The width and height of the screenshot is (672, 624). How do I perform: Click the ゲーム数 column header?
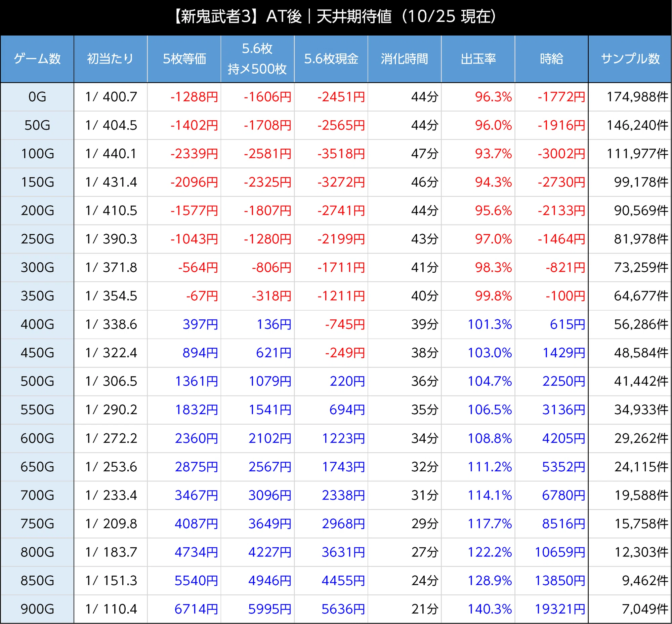click(x=37, y=59)
